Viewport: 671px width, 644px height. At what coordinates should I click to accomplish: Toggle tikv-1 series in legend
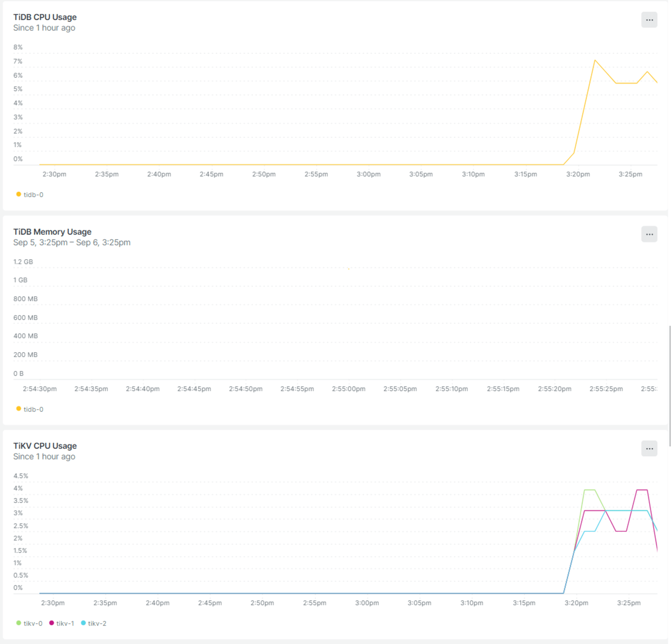click(62, 623)
